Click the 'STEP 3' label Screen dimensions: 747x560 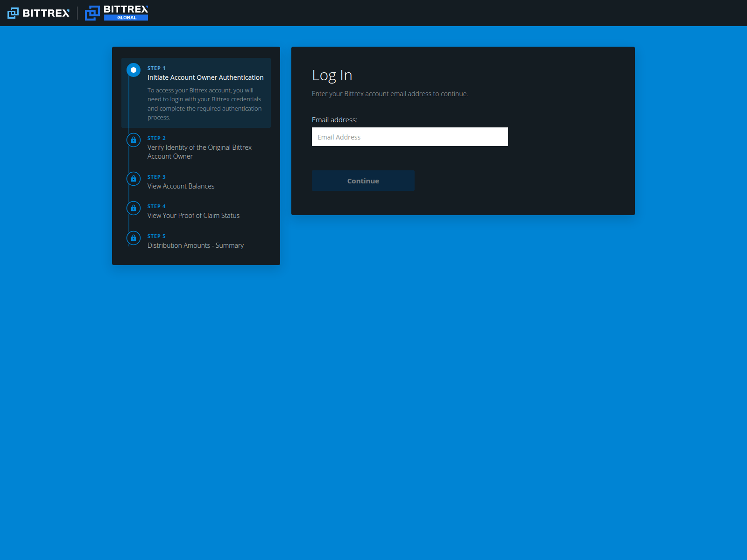(156, 177)
